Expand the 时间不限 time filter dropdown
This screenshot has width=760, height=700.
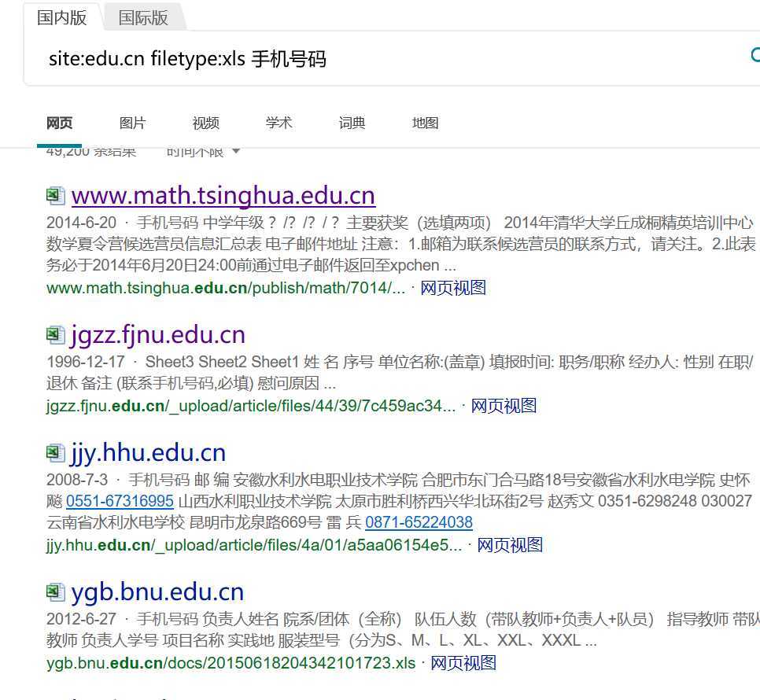(203, 152)
